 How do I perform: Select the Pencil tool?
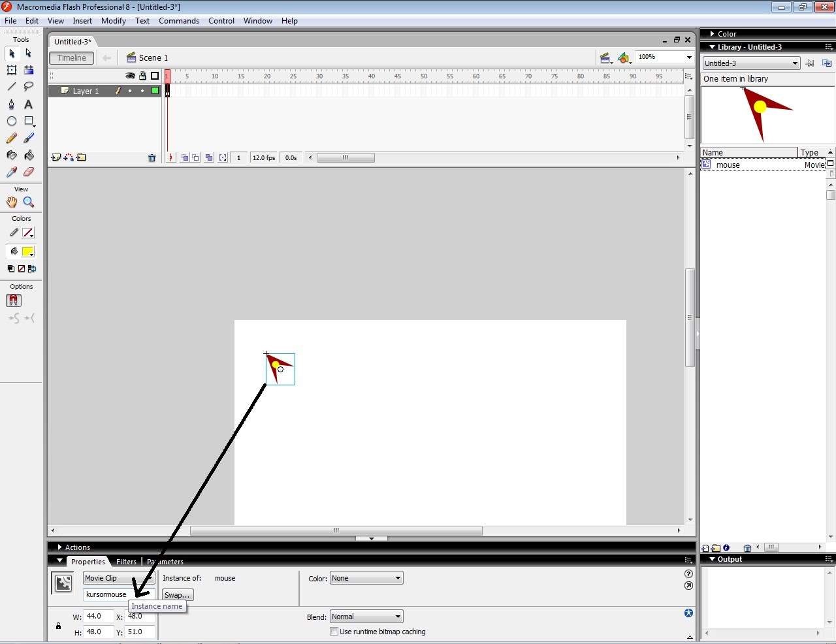click(x=12, y=138)
